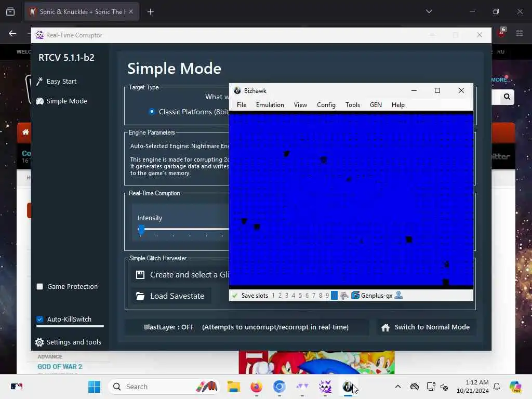The width and height of the screenshot is (532, 399).
Task: Click the user profile icon in Bizhawk status bar
Action: click(398, 295)
